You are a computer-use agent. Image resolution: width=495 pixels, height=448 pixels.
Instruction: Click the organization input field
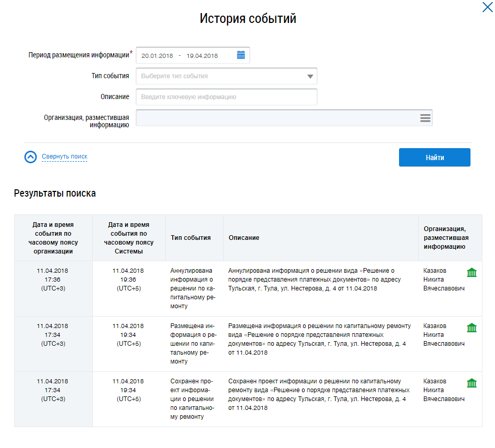[x=276, y=118]
